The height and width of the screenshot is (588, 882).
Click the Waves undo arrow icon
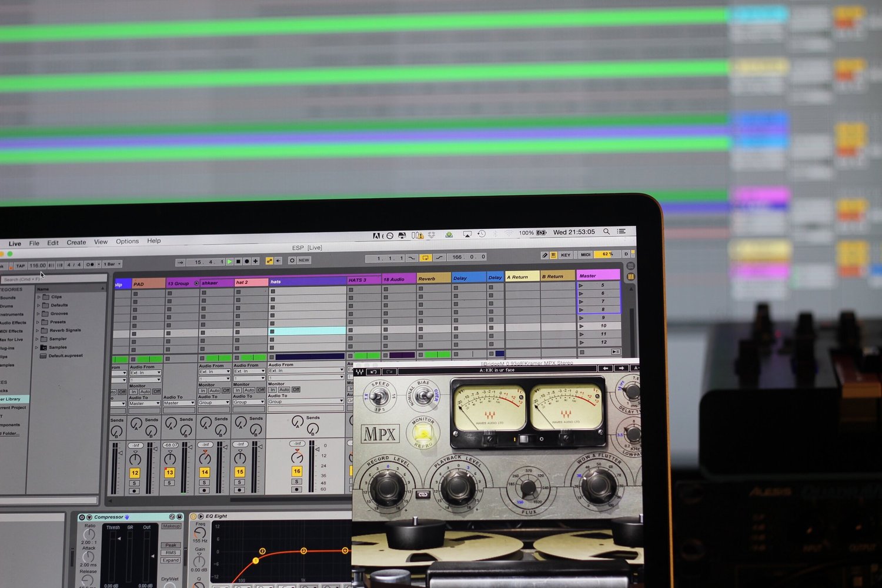[x=374, y=372]
